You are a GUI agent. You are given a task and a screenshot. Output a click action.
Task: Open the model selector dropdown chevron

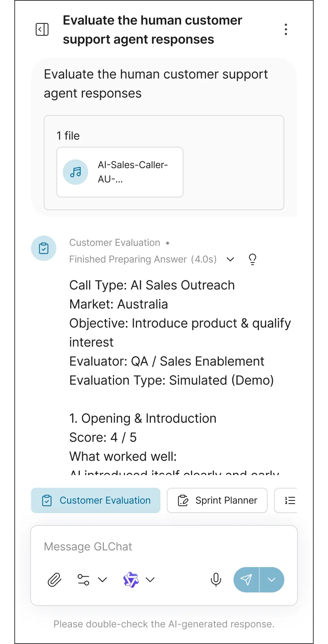click(x=150, y=579)
